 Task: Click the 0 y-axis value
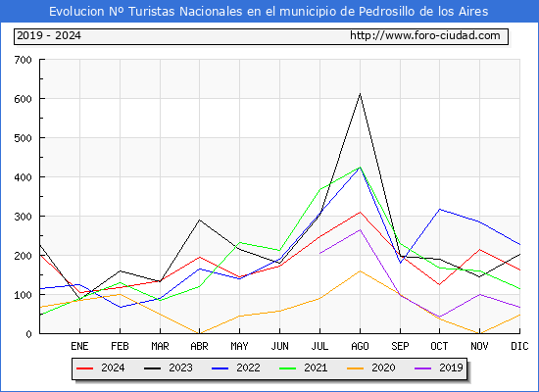[x=28, y=334]
